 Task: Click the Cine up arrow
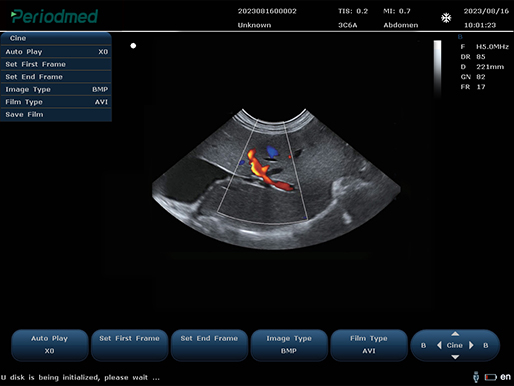455,334
